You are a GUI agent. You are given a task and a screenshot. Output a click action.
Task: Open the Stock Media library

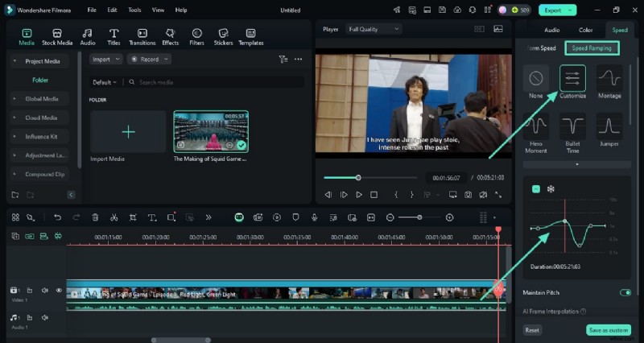point(57,35)
